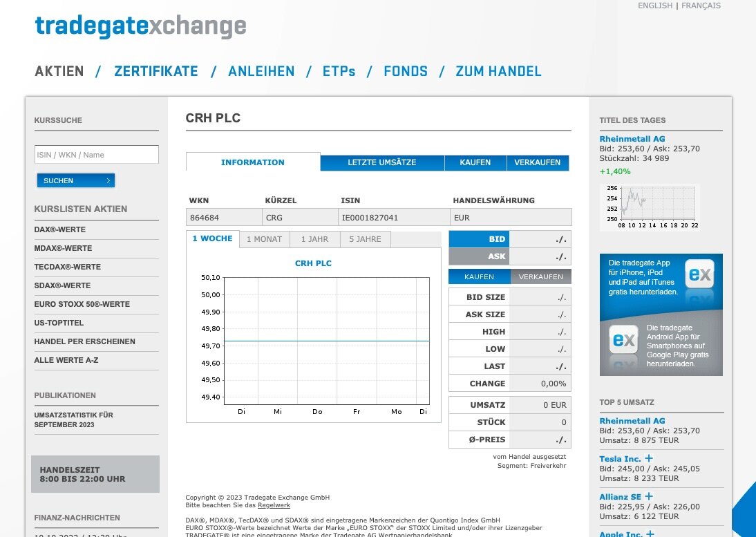
Task: Open EURO STOXX 50®-Werte list
Action: [x=82, y=305]
